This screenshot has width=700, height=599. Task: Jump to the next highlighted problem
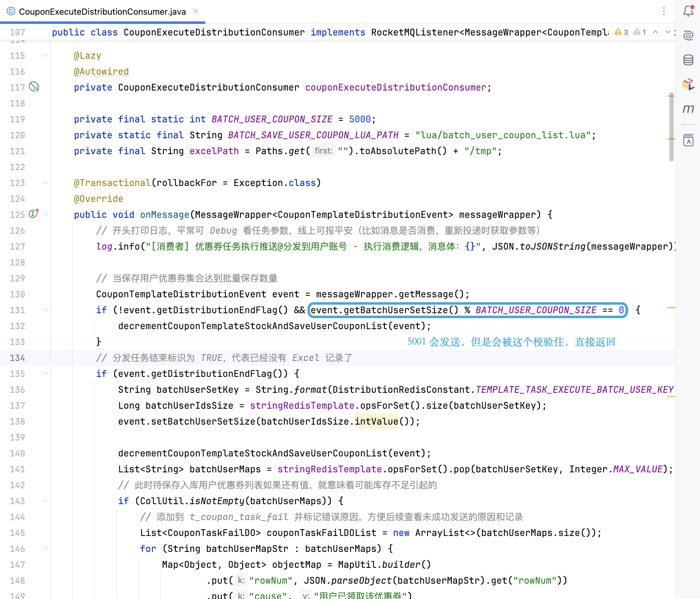[x=668, y=32]
